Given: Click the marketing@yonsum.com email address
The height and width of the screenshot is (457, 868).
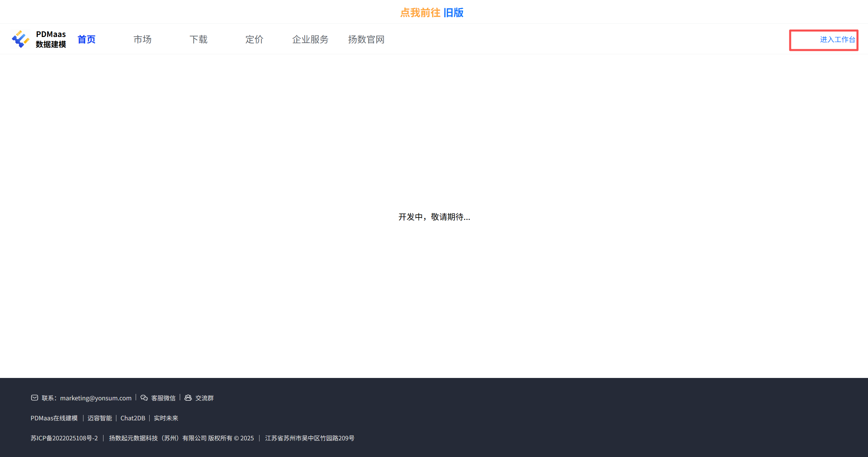Looking at the screenshot, I should (x=96, y=398).
